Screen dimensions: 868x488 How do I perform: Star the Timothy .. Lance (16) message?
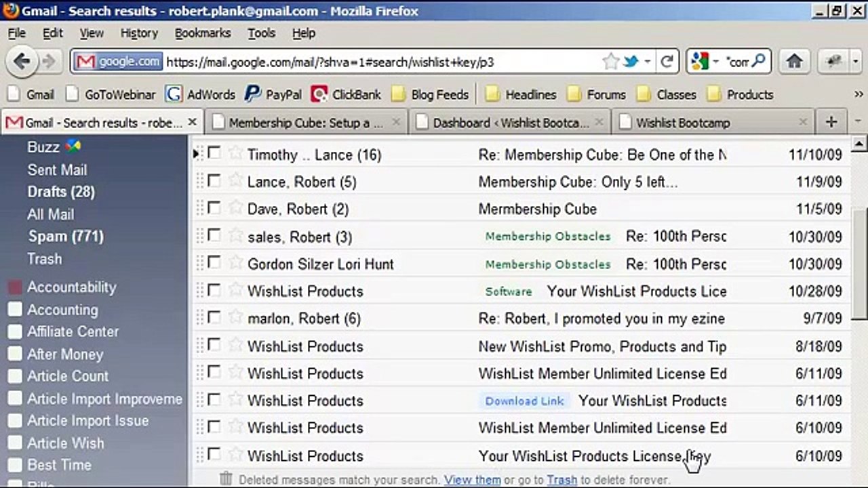click(x=235, y=153)
